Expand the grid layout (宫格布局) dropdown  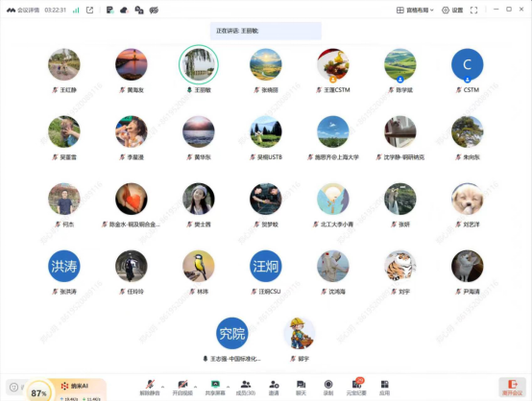tap(415, 11)
